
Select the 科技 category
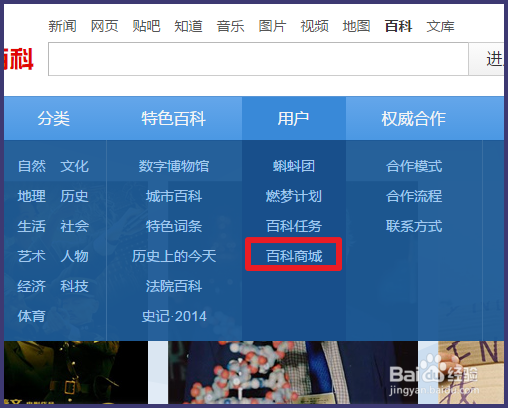click(x=74, y=286)
